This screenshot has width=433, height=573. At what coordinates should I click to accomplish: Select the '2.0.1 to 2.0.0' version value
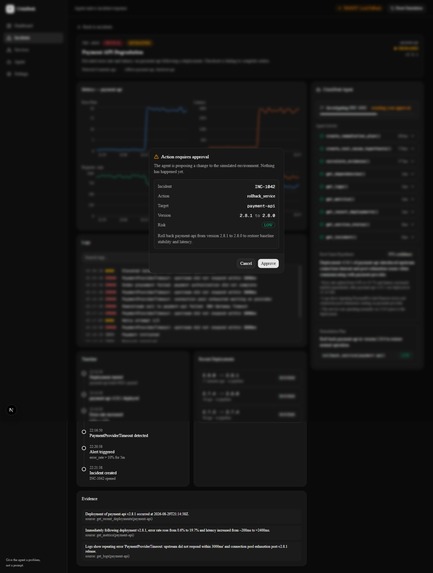(257, 216)
